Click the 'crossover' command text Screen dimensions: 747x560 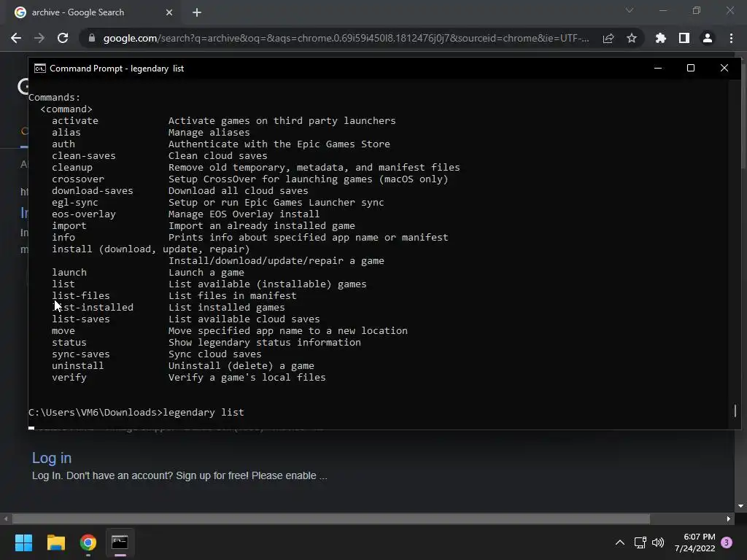click(77, 179)
